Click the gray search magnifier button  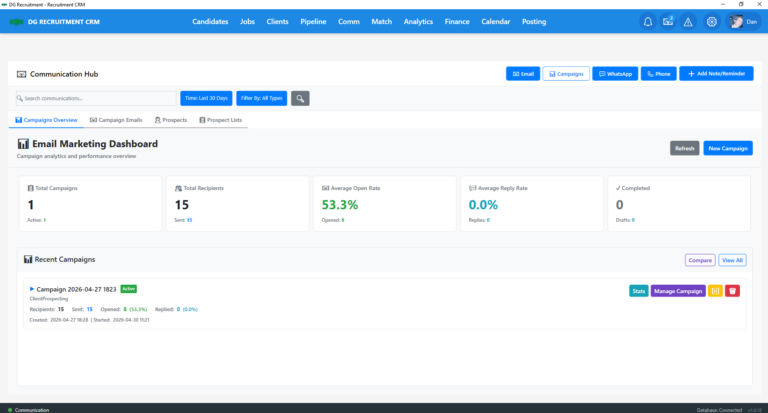click(x=300, y=98)
